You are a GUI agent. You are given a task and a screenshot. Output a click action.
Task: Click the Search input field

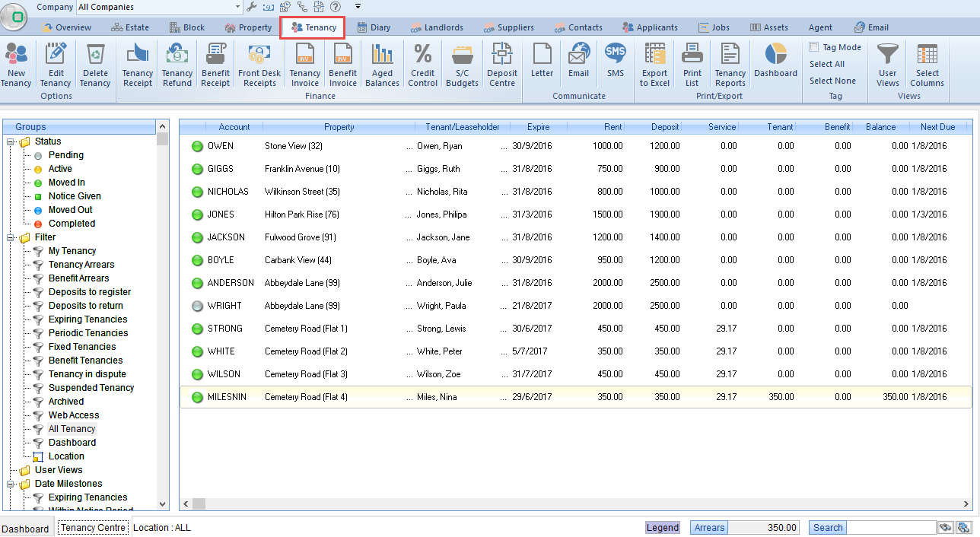pos(891,528)
